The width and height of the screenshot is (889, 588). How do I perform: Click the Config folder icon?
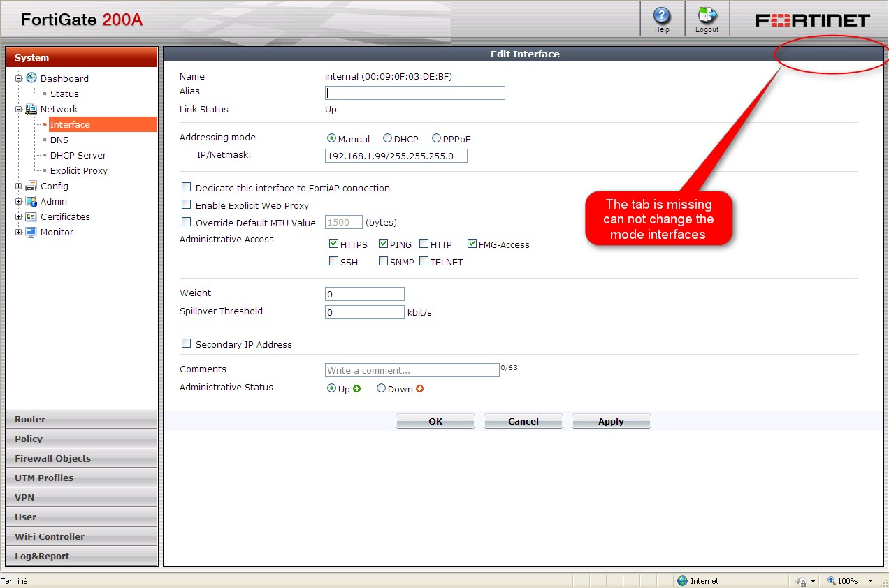pyautogui.click(x=31, y=186)
